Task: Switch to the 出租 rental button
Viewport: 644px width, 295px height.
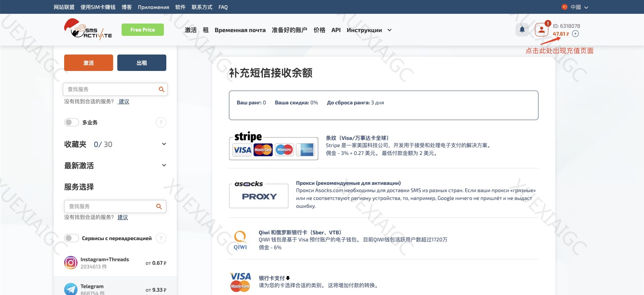Action: pos(142,63)
